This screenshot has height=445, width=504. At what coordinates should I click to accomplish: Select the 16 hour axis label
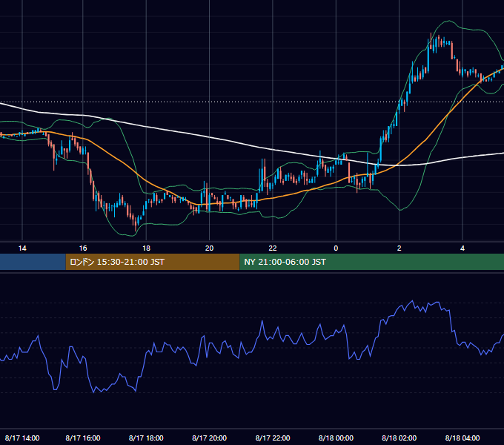83,248
